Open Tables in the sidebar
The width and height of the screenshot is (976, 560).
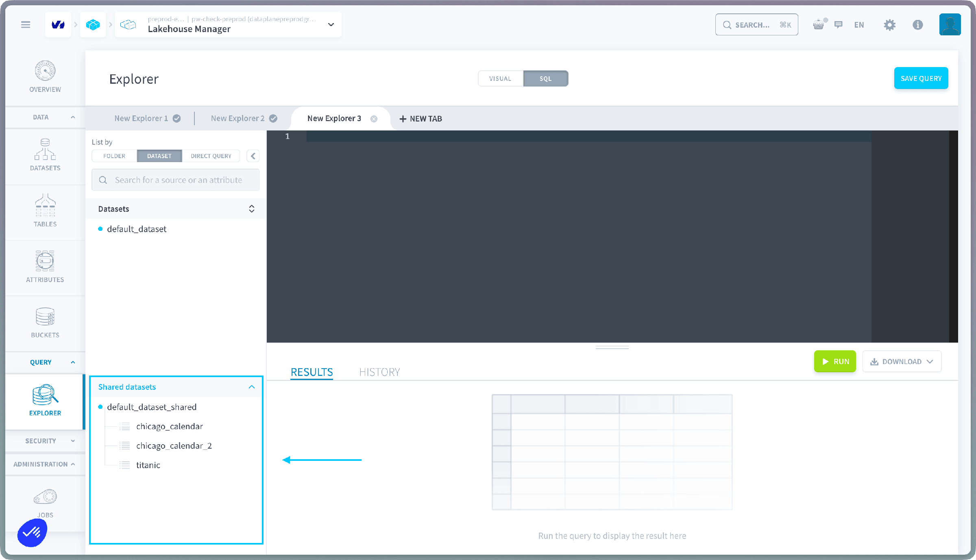click(45, 211)
